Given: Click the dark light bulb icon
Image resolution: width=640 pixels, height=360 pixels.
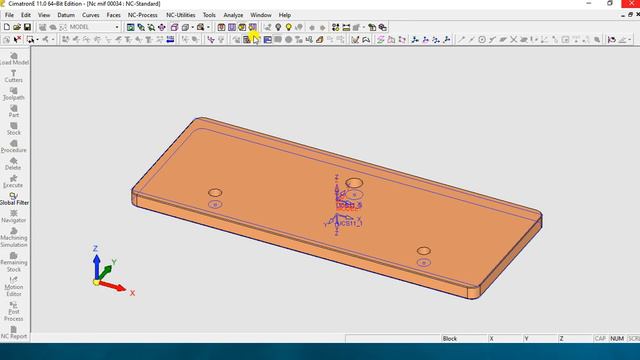Looking at the screenshot, I should (x=278, y=27).
